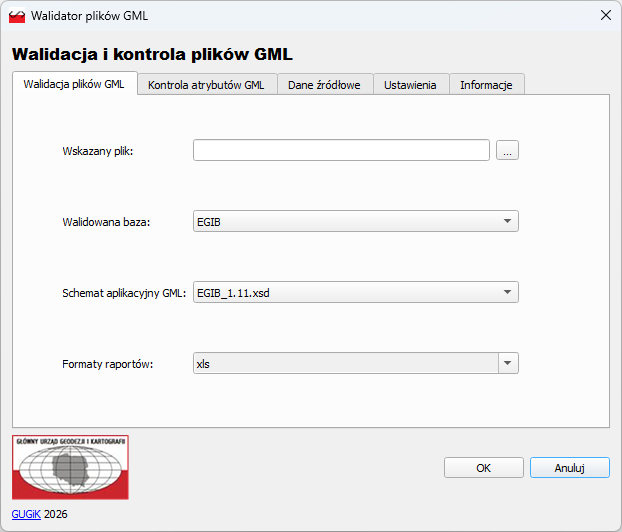This screenshot has width=622, height=532.
Task: Click the GUGiK globe logo image
Action: (x=70, y=467)
